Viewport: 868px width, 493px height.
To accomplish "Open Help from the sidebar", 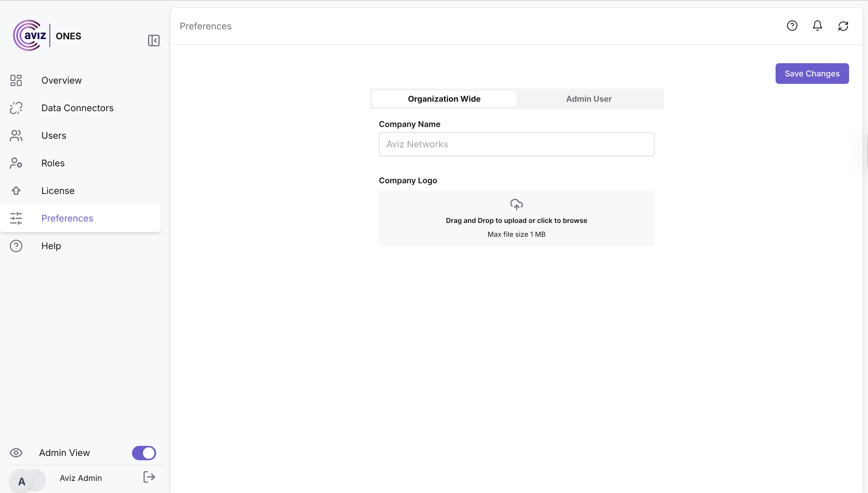I will tap(51, 246).
